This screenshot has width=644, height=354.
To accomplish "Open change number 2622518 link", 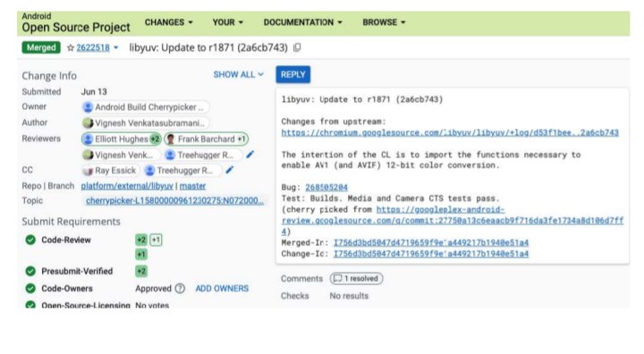I will (93, 47).
